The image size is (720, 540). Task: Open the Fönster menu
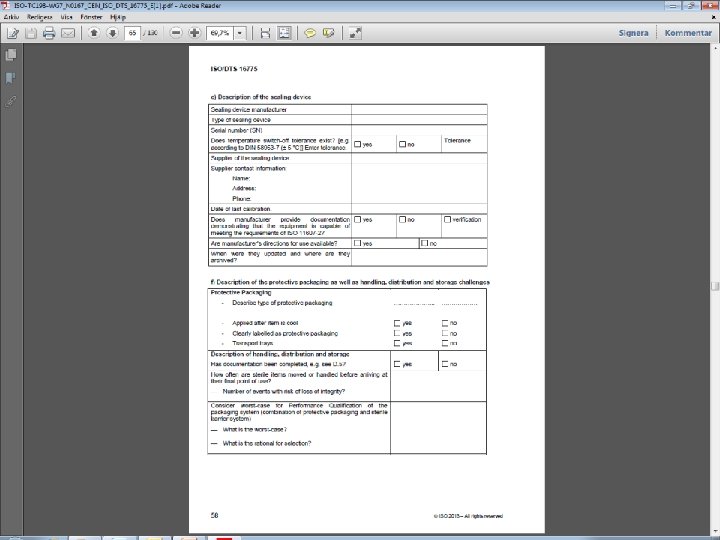91,17
